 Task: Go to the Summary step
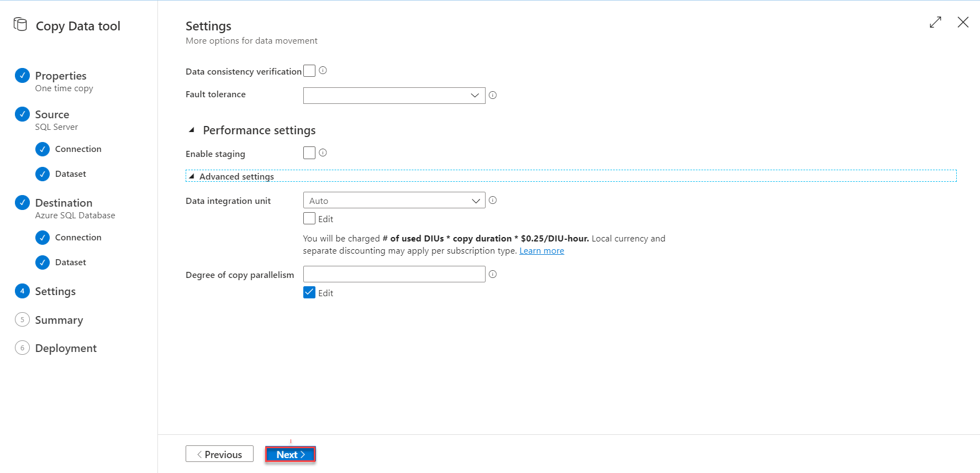pos(59,320)
